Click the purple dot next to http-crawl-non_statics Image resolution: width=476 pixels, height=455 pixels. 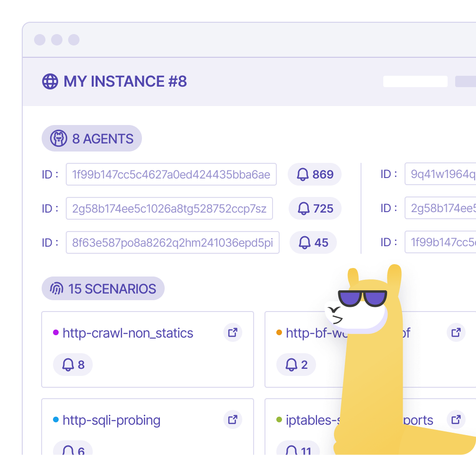point(56,333)
